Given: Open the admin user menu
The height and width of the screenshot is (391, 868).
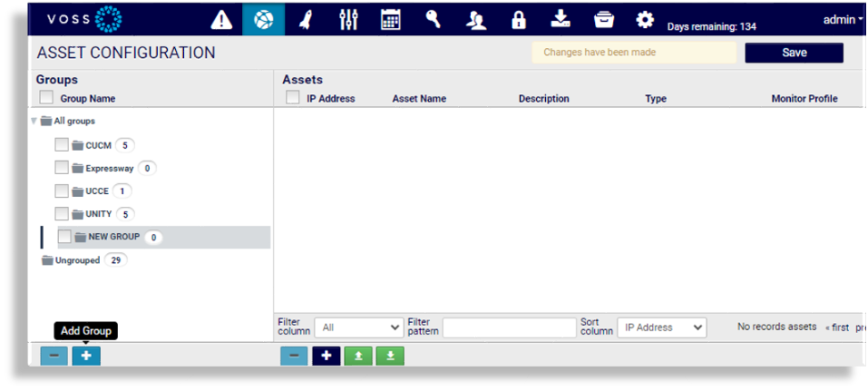Looking at the screenshot, I should 843,20.
